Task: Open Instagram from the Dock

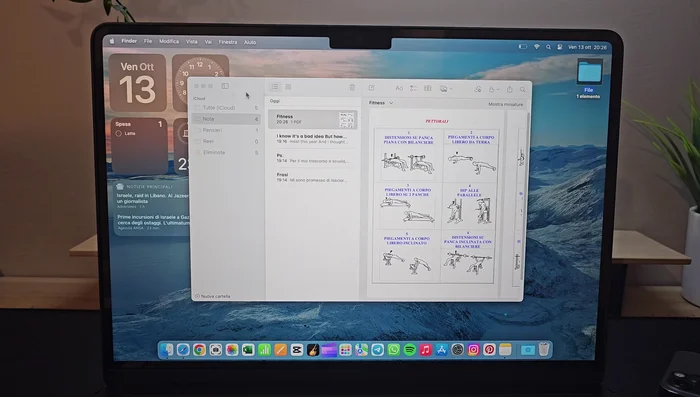Action: click(x=473, y=349)
